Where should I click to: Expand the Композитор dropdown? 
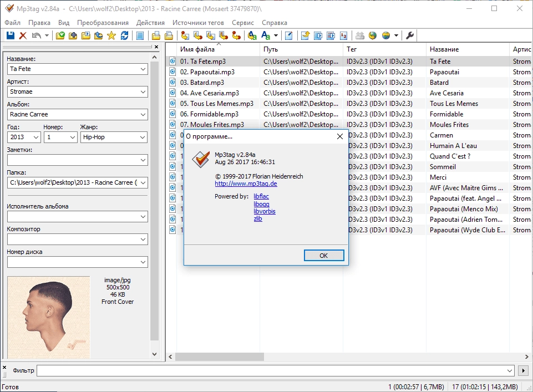point(143,240)
